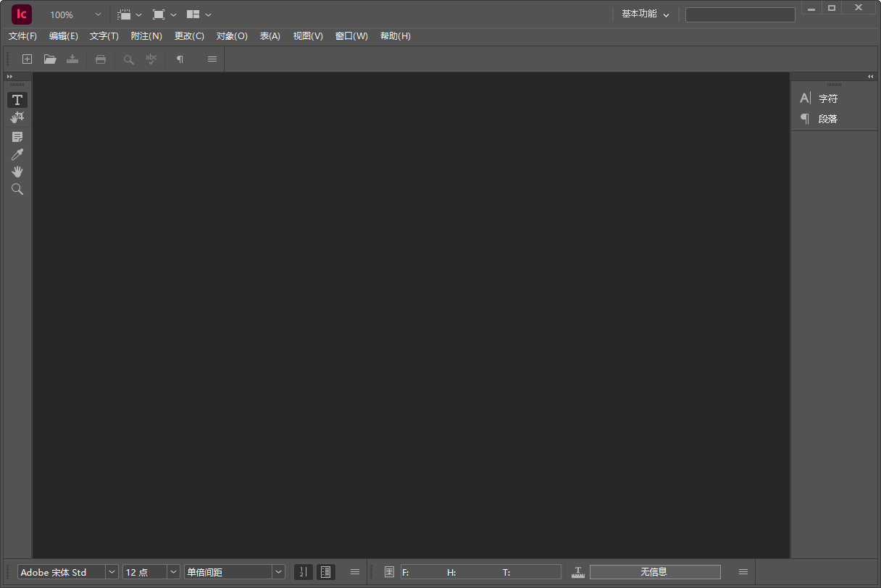Click the open folder icon
881x588 pixels.
pos(50,59)
